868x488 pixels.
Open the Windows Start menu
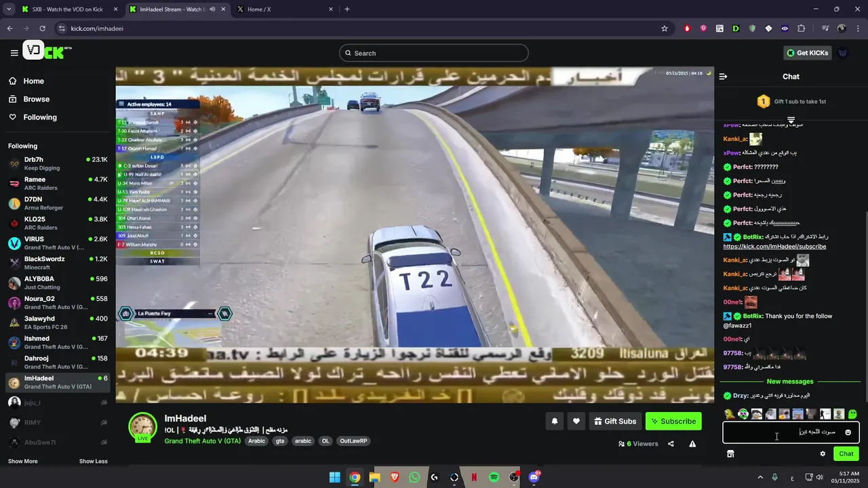pos(335,477)
